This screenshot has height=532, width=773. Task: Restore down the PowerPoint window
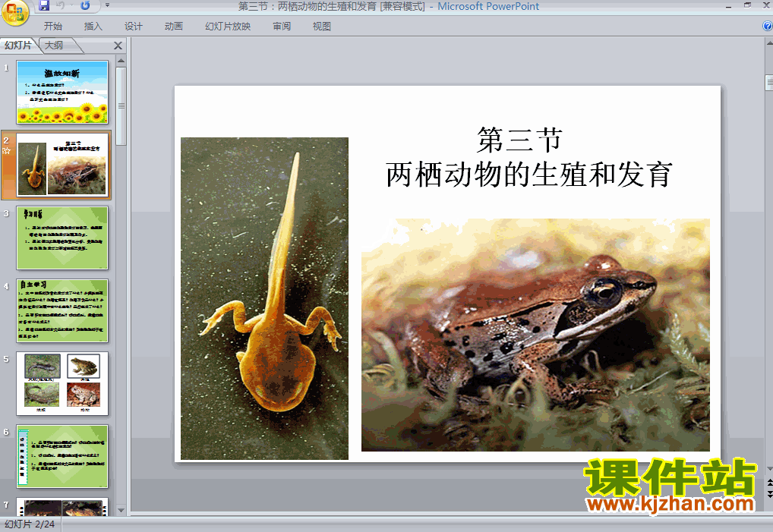pyautogui.click(x=748, y=5)
